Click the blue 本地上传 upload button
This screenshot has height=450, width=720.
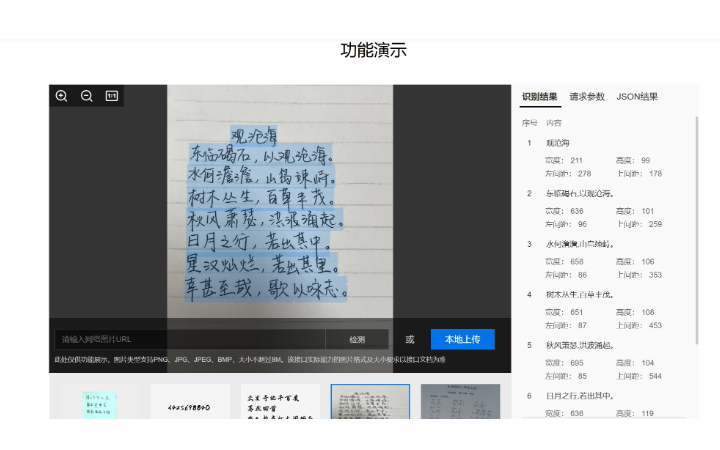tap(462, 339)
